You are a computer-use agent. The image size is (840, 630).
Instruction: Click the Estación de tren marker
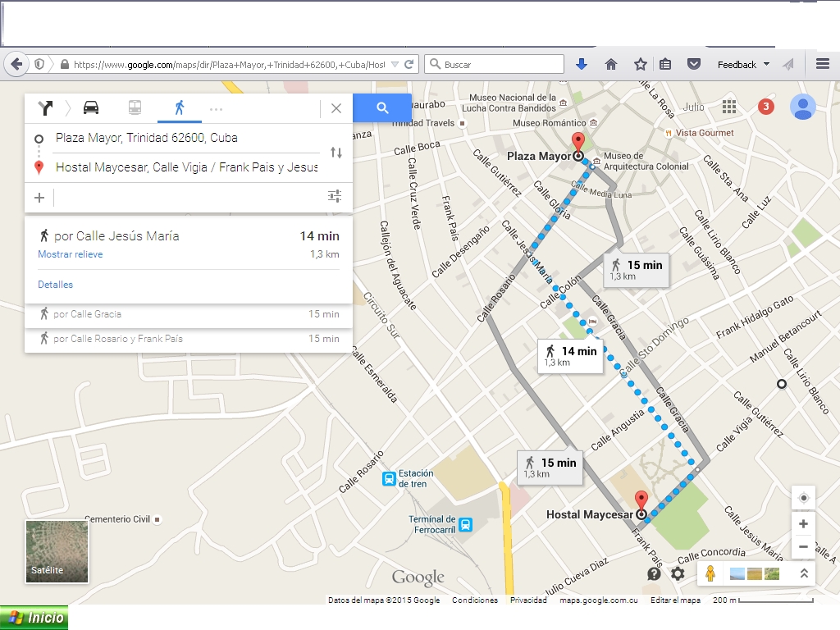(x=389, y=478)
